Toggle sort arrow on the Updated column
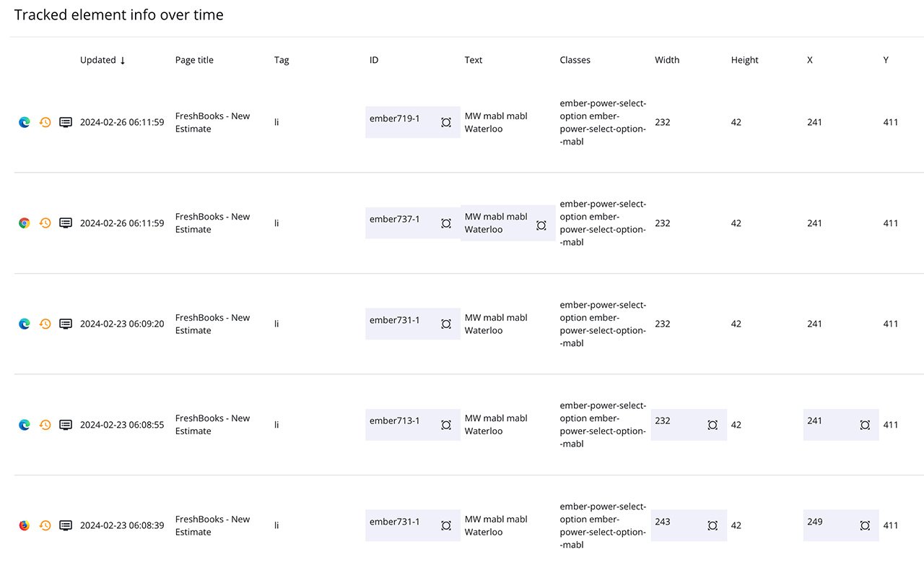Screen dimensions: 924x578 123,61
